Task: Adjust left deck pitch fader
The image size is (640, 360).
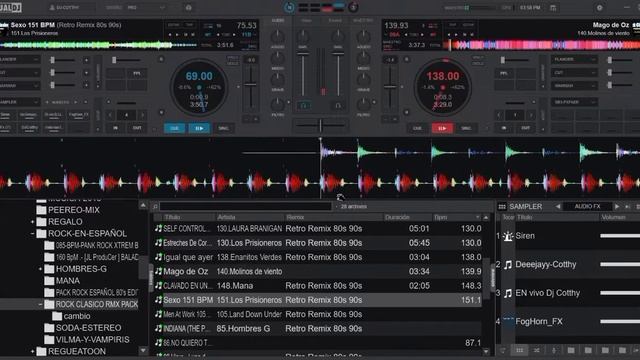Action: click(x=251, y=85)
